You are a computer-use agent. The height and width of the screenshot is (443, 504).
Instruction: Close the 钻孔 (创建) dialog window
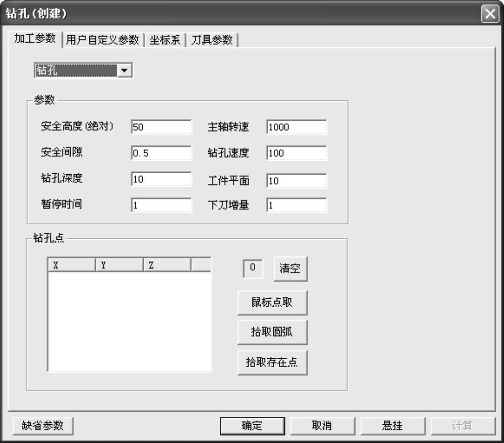coord(489,14)
